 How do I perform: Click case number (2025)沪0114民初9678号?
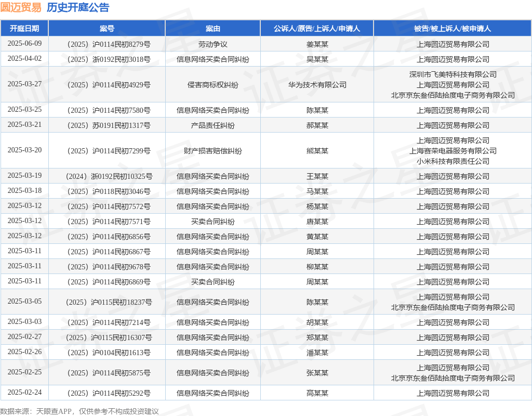[x=107, y=267]
